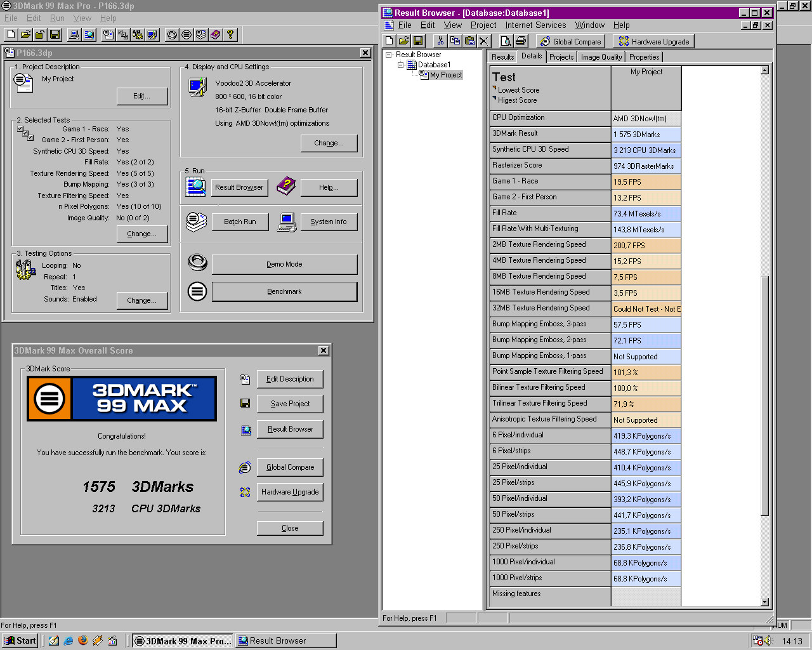Toggle Selected Tests checkmarks icon in panel
The image size is (812, 650).
(25, 133)
